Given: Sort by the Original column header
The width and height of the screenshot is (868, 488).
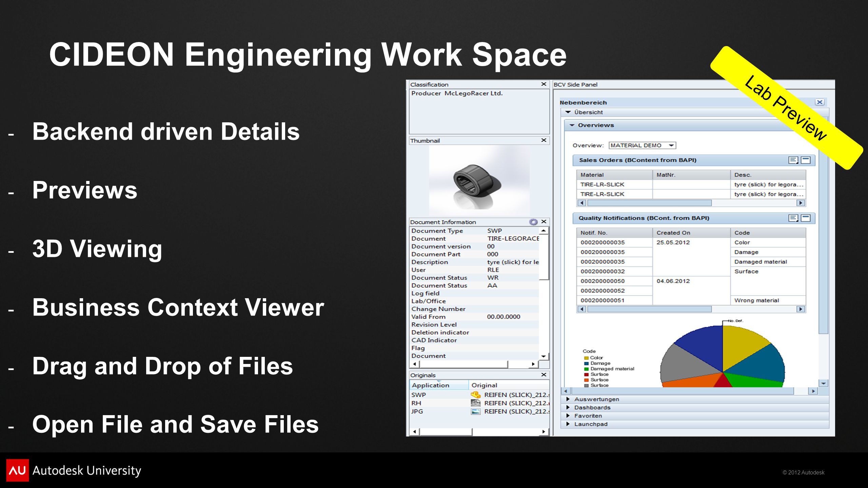Looking at the screenshot, I should (509, 385).
